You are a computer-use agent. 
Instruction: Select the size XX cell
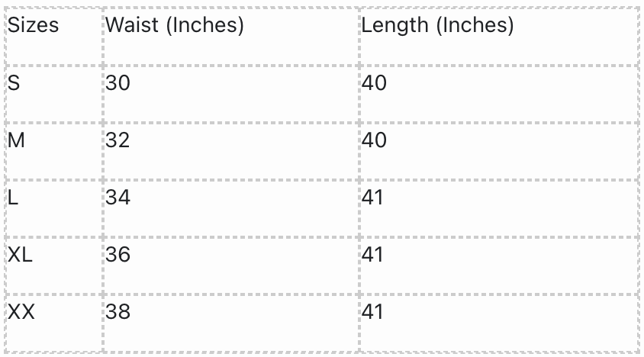click(21, 312)
